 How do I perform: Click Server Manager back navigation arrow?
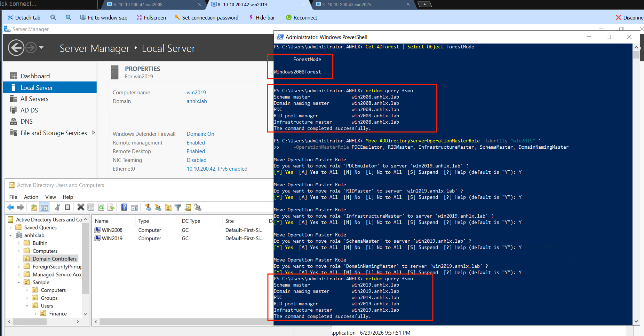click(16, 48)
